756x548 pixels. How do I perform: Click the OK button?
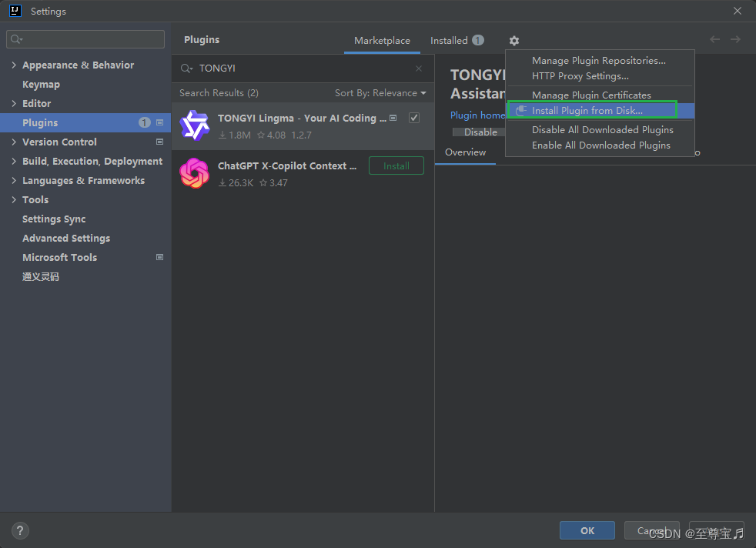587,530
